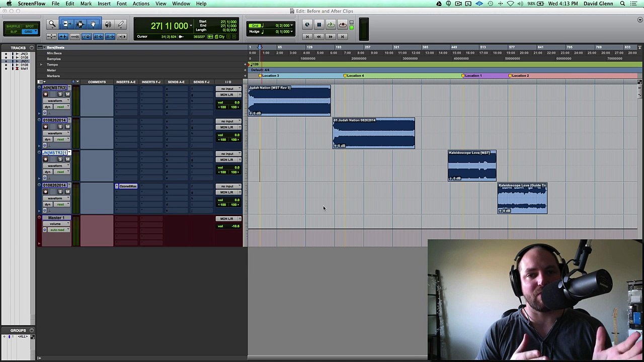Enable Spot edit mode
This screenshot has width=644, height=362.
tap(29, 26)
